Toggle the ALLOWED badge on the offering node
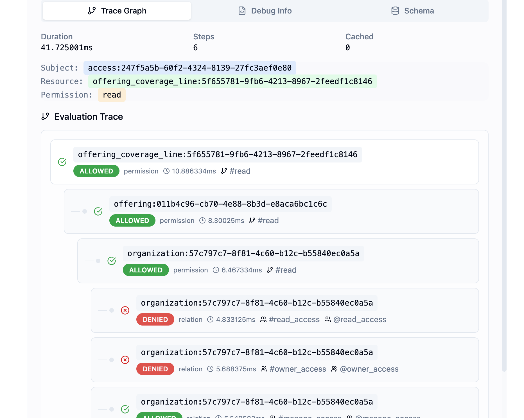The width and height of the screenshot is (524, 420). 132,220
